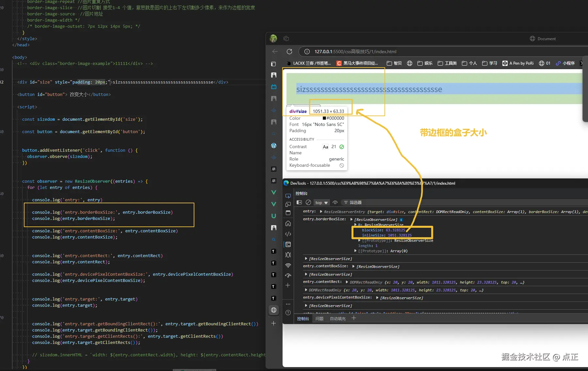The height and width of the screenshot is (371, 588).
Task: Toggle the live expression eye icon
Action: pyautogui.click(x=335, y=202)
